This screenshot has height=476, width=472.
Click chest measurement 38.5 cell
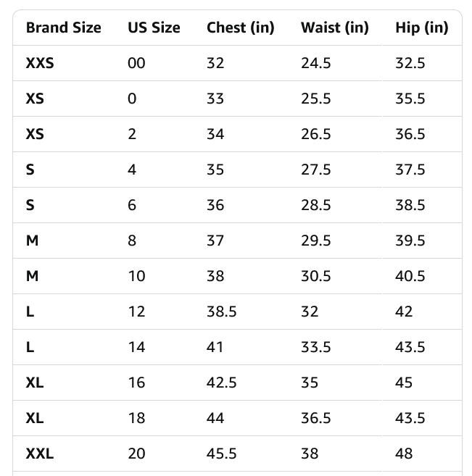point(221,312)
